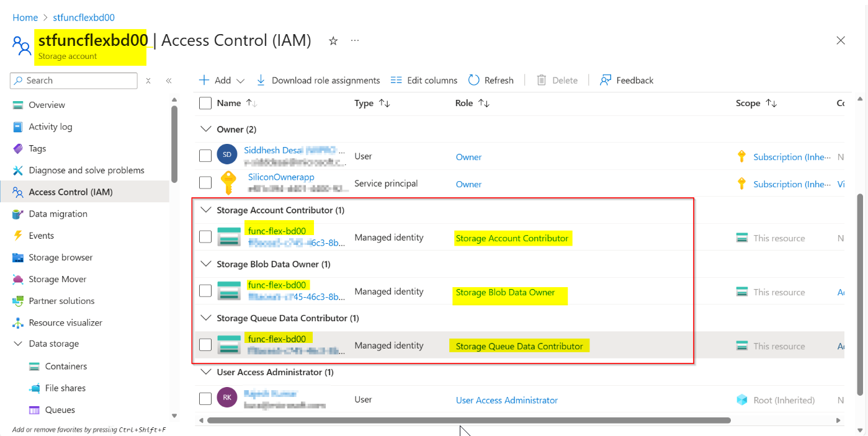
Task: Toggle the select-all checkbox next to Name
Action: click(205, 103)
